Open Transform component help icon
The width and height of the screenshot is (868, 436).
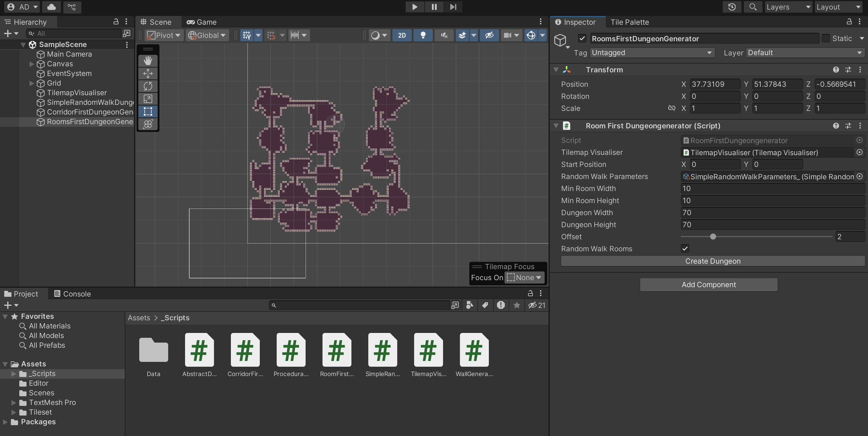836,70
